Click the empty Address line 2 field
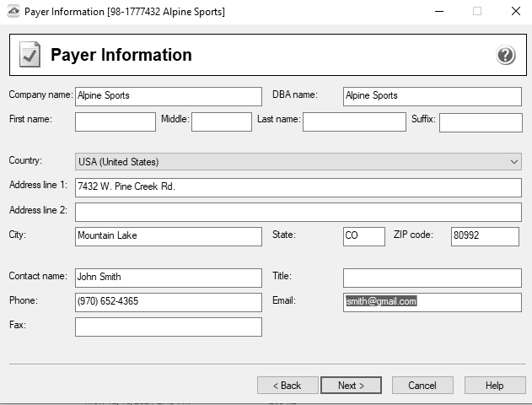The image size is (532, 405). (x=298, y=212)
